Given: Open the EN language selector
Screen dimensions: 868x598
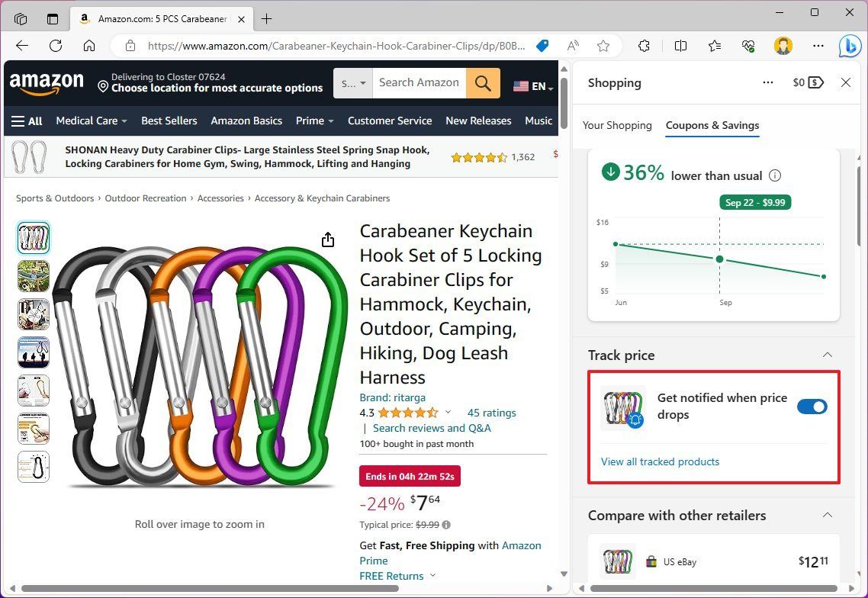Looking at the screenshot, I should click(x=532, y=86).
